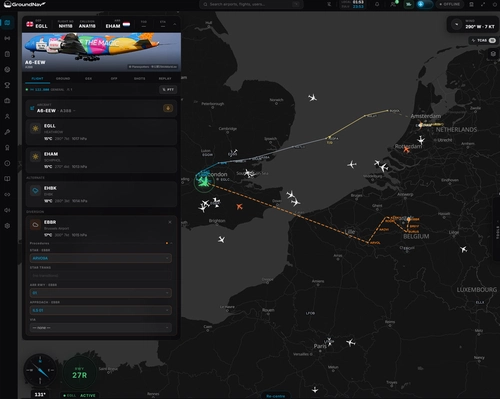Click the ANA118 callsign
The image size is (500, 399).
coord(87,26)
